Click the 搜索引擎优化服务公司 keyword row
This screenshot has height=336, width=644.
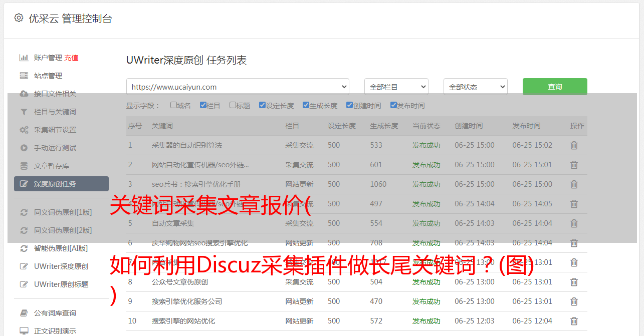[x=187, y=301]
